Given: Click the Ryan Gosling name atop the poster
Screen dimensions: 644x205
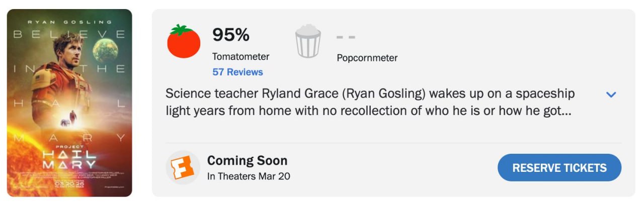Looking at the screenshot, I should 69,22.
